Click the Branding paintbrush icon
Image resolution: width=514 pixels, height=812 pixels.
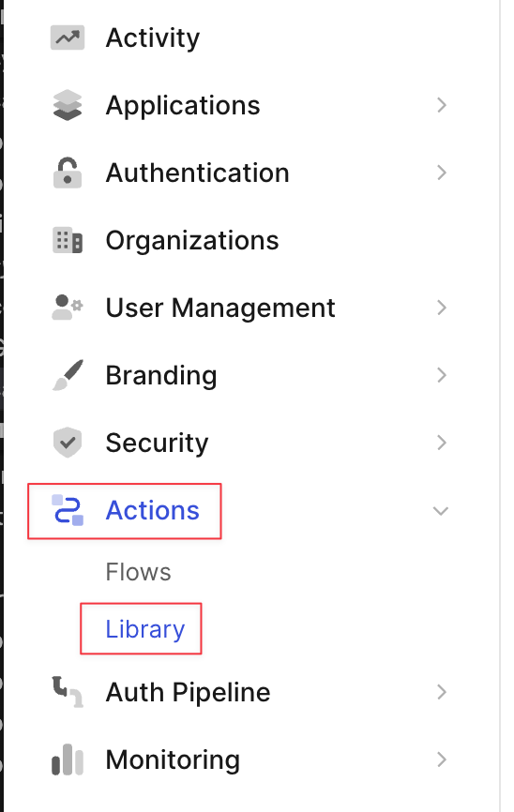[68, 375]
